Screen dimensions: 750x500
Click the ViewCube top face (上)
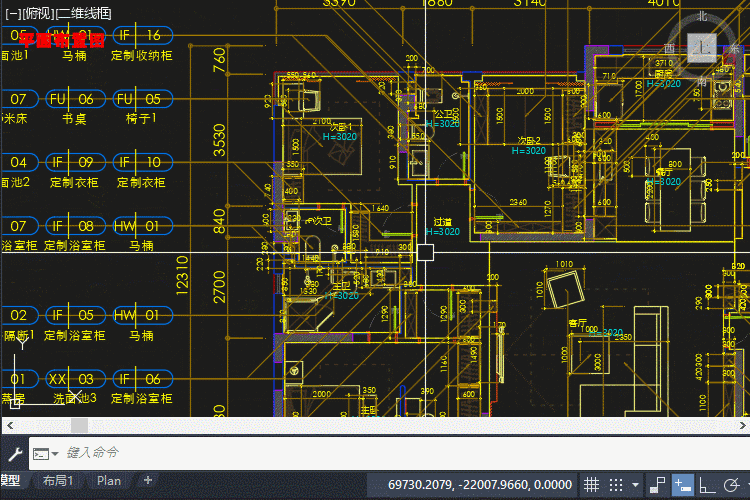706,46
